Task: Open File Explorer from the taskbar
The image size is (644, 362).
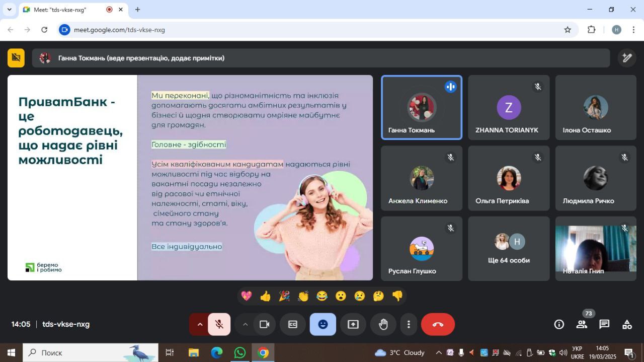Action: point(194,352)
